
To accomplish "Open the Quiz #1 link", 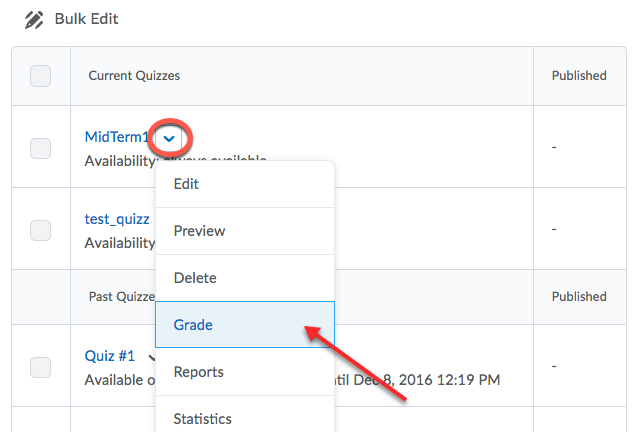I will tap(110, 356).
